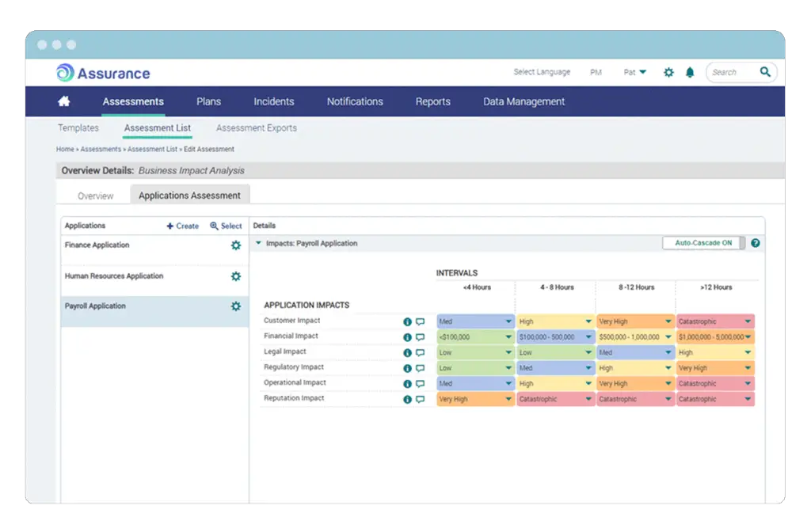
Task: Switch to Assessment Exports sub-tab
Action: click(257, 127)
